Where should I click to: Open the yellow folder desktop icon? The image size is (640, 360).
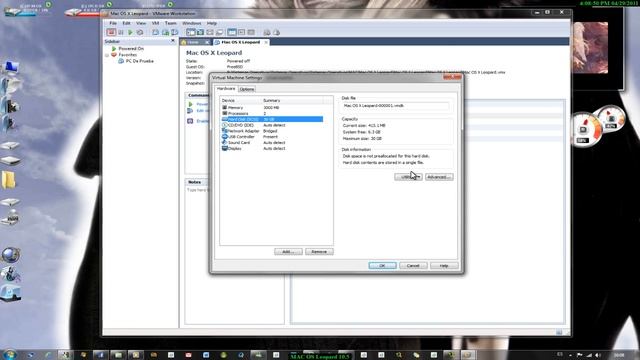pyautogui.click(x=9, y=180)
